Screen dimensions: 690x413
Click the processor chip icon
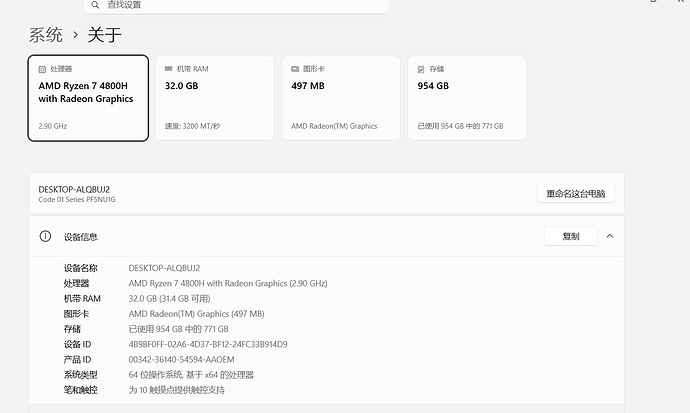pos(42,69)
